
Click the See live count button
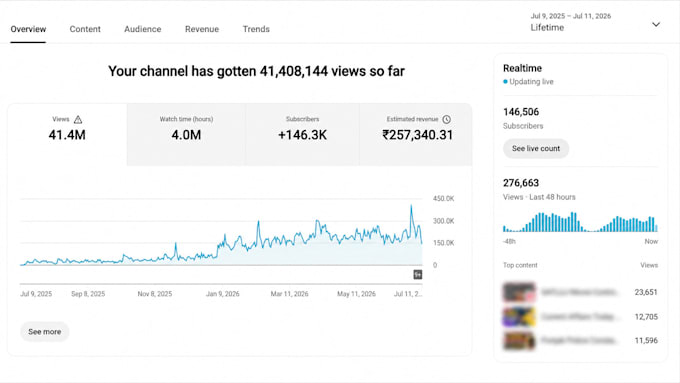pos(536,148)
